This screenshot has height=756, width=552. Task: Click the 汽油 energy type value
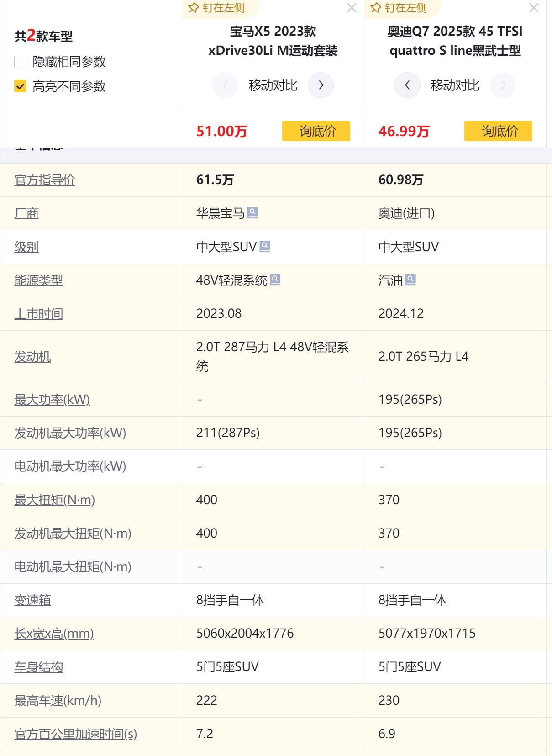point(390,280)
